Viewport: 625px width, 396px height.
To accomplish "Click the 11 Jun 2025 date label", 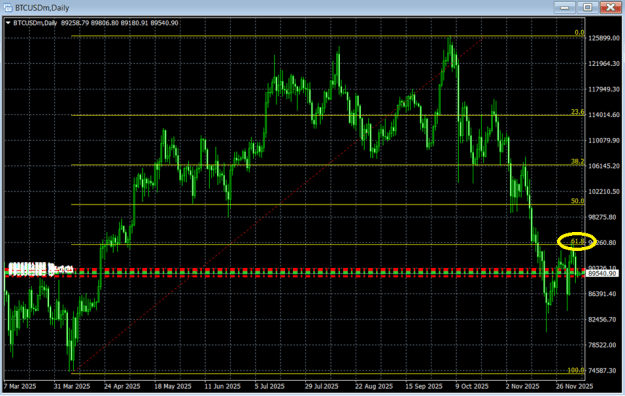I will tap(222, 386).
